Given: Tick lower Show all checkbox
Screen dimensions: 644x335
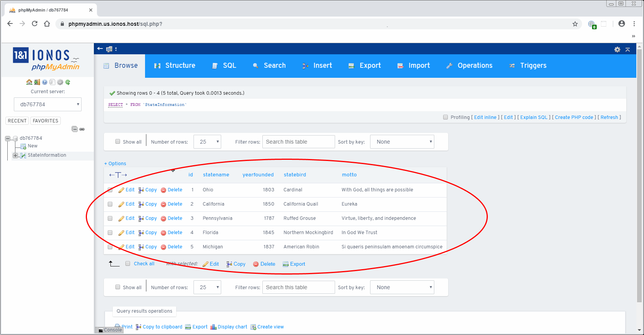Looking at the screenshot, I should tap(118, 287).
